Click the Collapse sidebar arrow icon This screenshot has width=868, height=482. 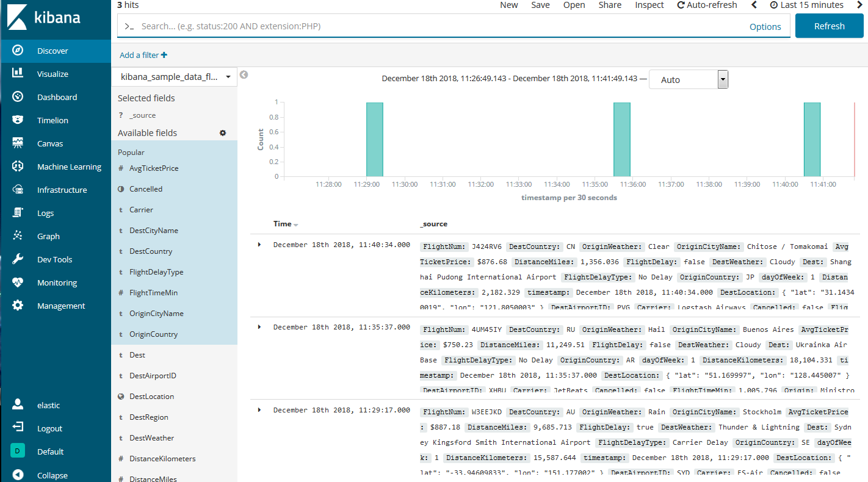click(x=18, y=475)
